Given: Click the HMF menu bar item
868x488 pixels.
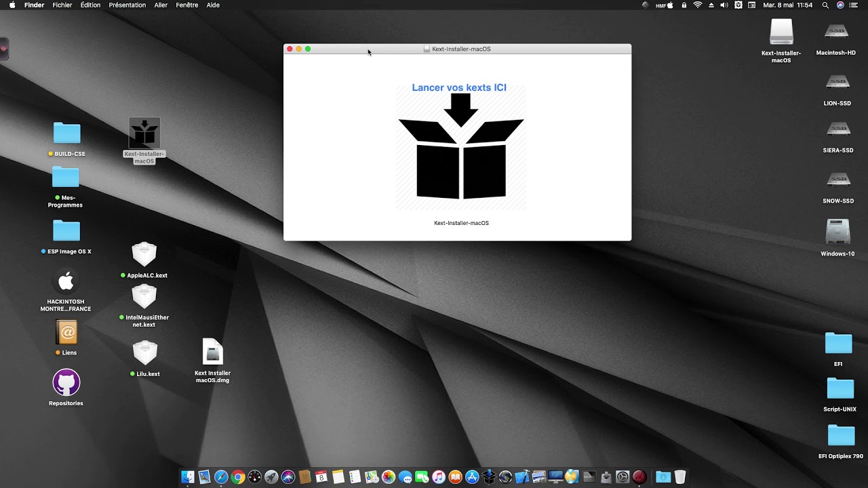Looking at the screenshot, I should coord(664,5).
